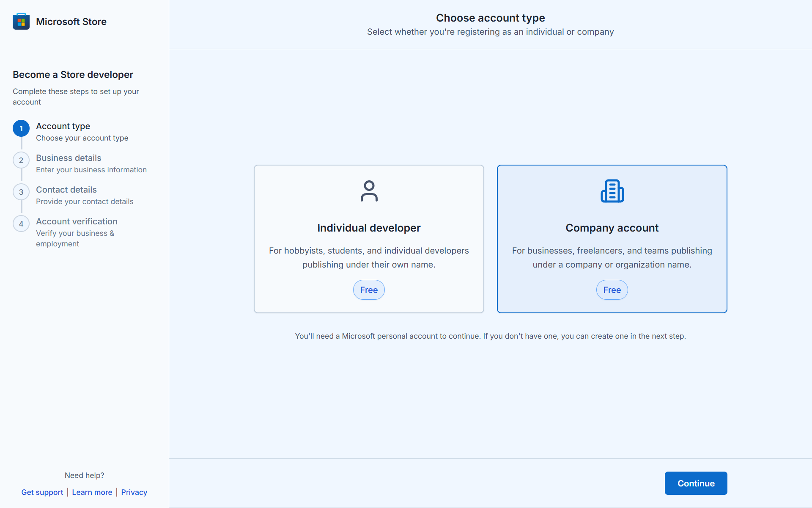Click step 4 Account verification circle indicator
Viewport: 812px width, 508px height.
tap(21, 224)
